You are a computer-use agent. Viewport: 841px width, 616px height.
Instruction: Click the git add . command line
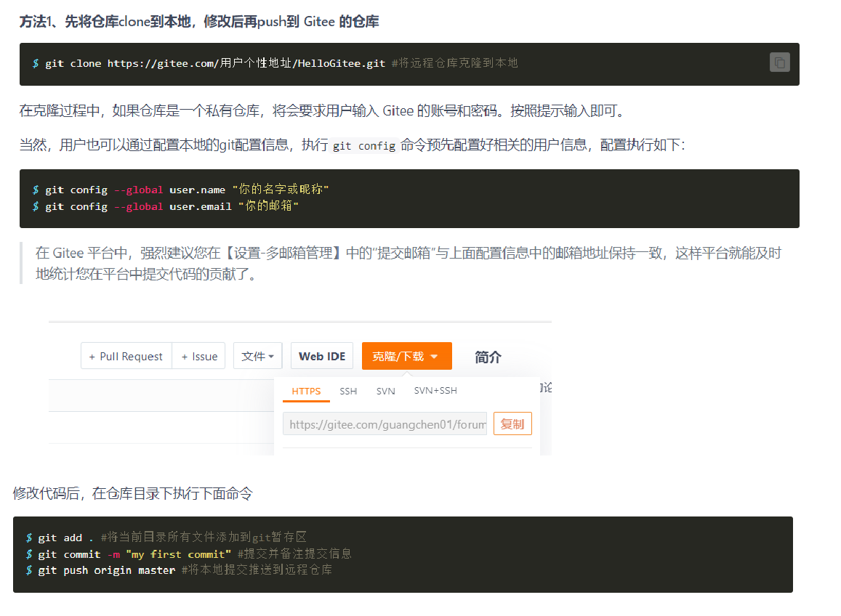click(x=166, y=538)
